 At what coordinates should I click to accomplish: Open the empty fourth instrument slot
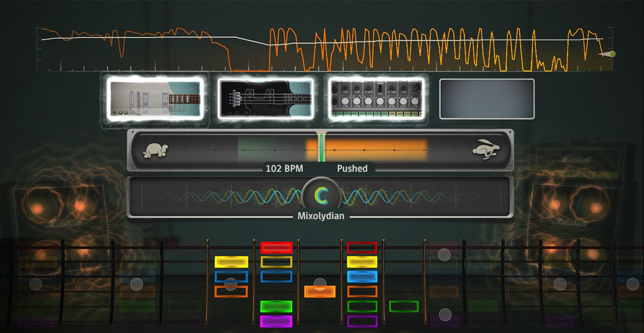[487, 99]
